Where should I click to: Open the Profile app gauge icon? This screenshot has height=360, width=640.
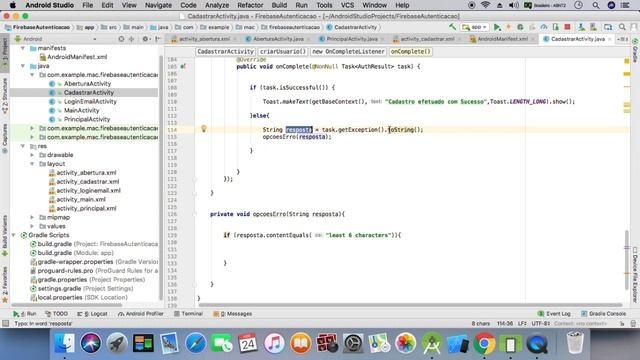(544, 27)
